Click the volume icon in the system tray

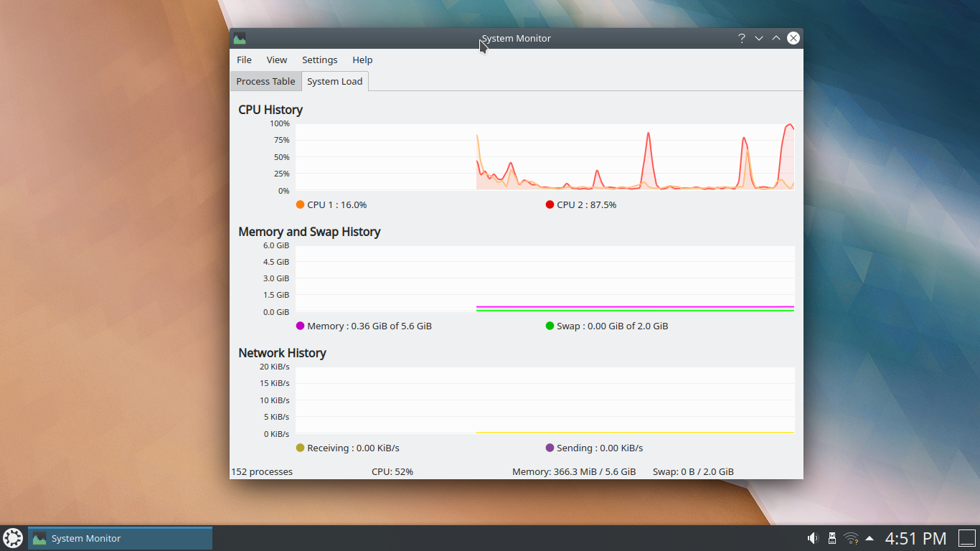point(814,537)
